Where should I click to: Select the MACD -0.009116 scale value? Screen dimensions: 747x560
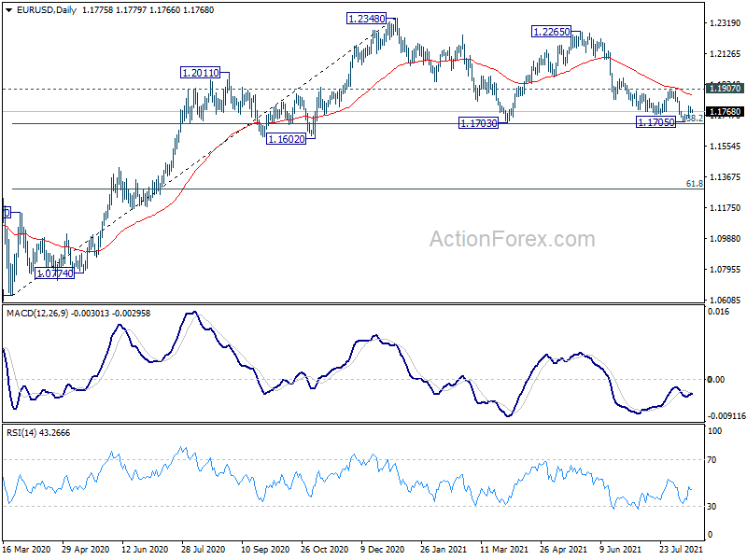(726, 415)
